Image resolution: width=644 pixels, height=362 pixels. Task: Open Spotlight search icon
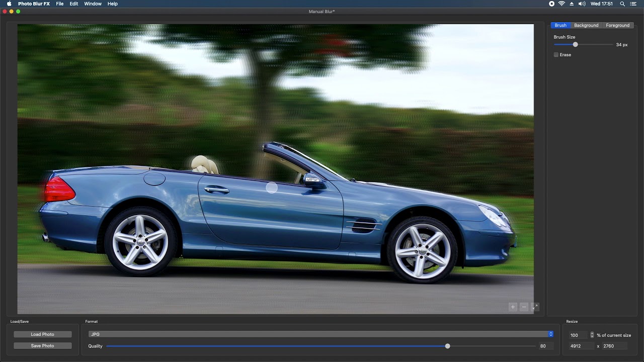[622, 4]
